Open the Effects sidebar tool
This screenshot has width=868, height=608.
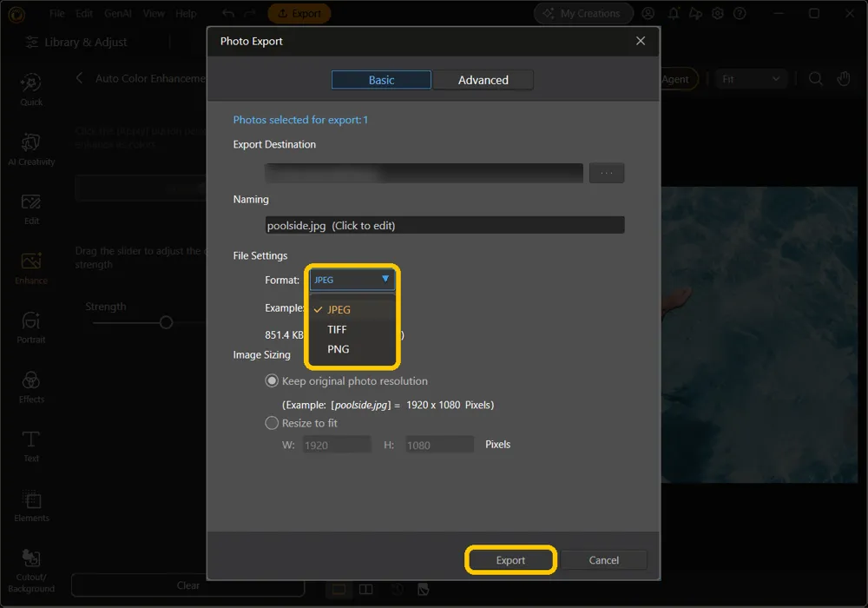pos(31,387)
